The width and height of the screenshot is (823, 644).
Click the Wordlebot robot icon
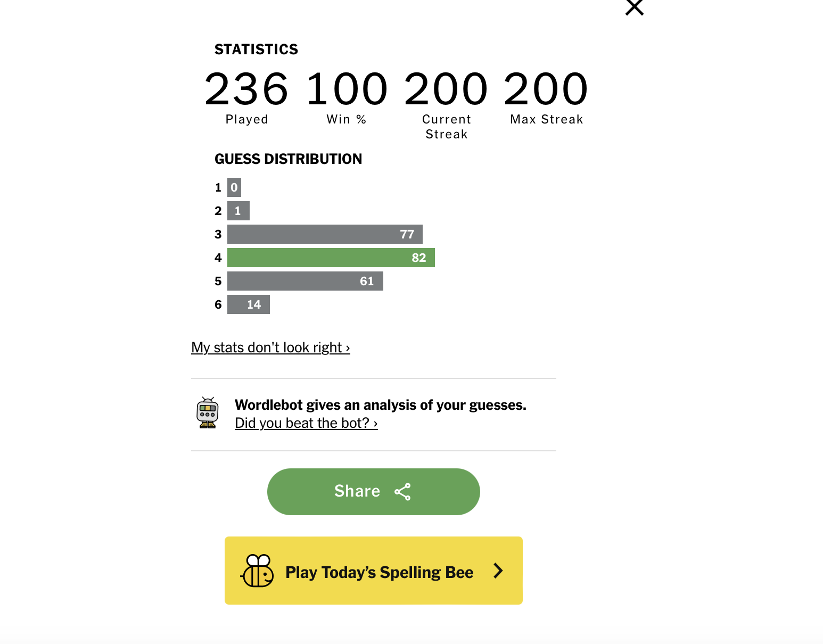coord(208,413)
